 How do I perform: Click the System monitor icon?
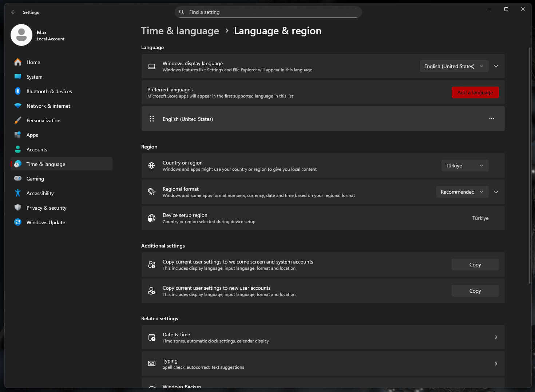[x=18, y=77]
